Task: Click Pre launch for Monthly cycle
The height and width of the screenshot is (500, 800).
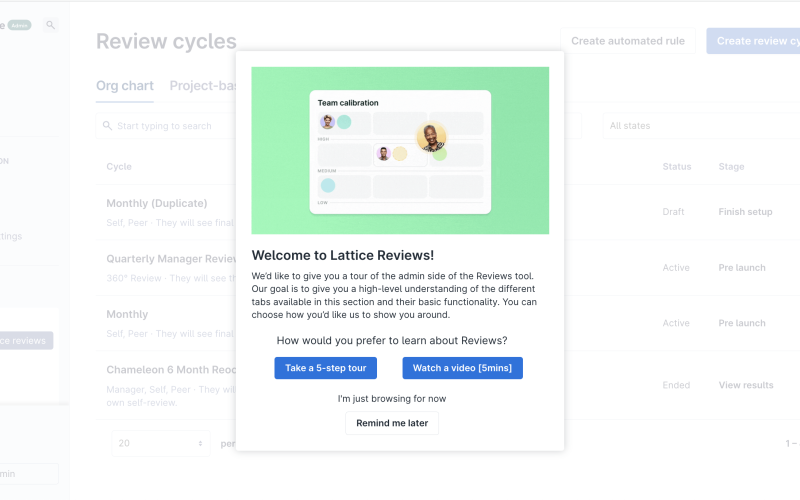Action: 742,323
